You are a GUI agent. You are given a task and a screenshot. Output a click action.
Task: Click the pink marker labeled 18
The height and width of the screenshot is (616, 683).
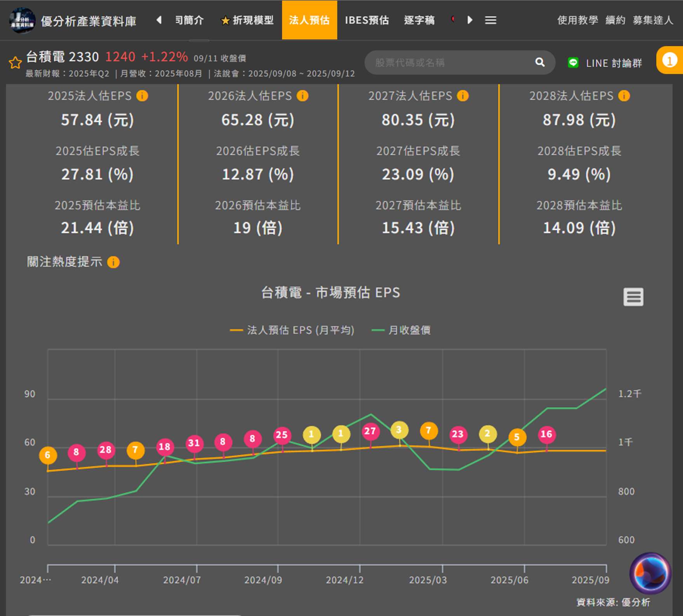tap(165, 447)
